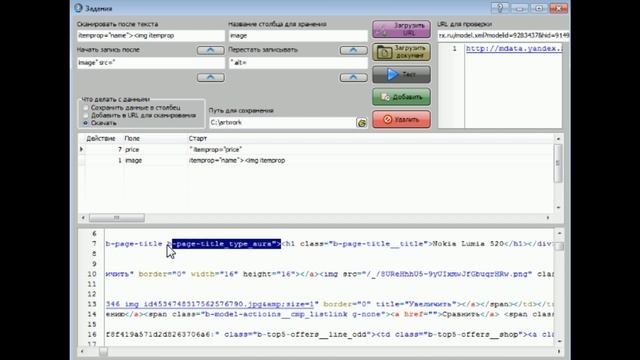Image resolution: width=640 pixels, height=360 pixels.
Task: Focus the 'Путь для сохранения' path field
Action: coord(282,122)
